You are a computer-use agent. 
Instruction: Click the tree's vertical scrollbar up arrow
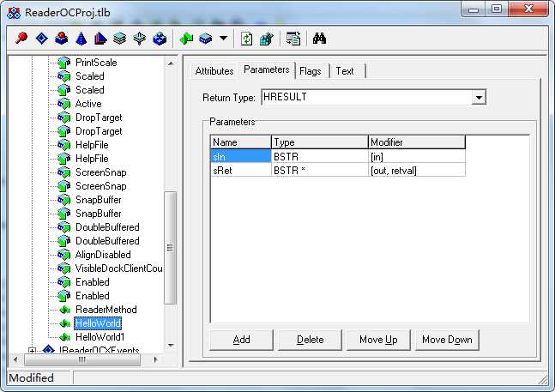171,63
